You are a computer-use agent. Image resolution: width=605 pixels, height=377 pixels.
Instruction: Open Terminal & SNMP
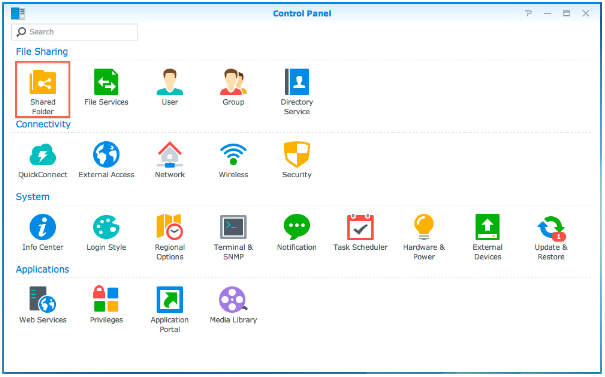click(233, 237)
